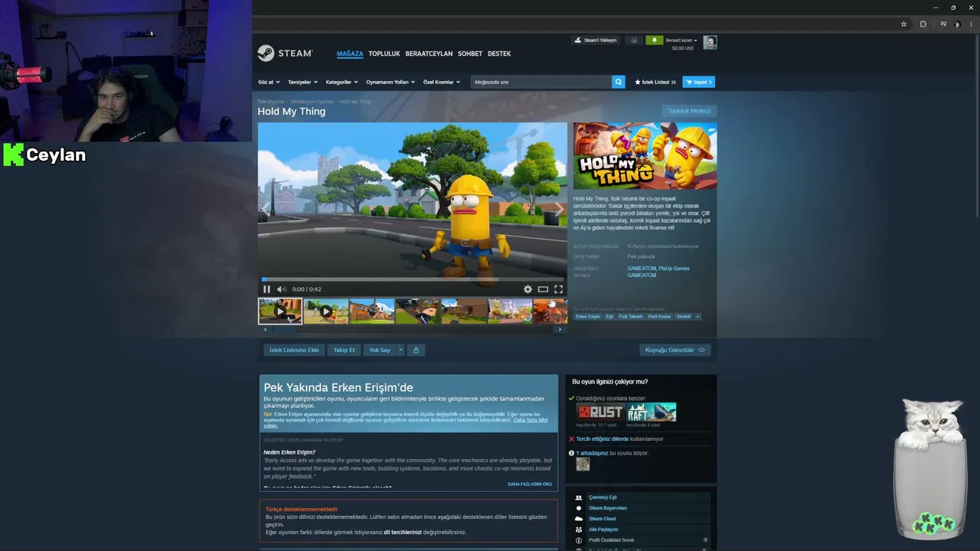Click the Steam Cloud link
Screen dimensions: 980x551
[603, 519]
